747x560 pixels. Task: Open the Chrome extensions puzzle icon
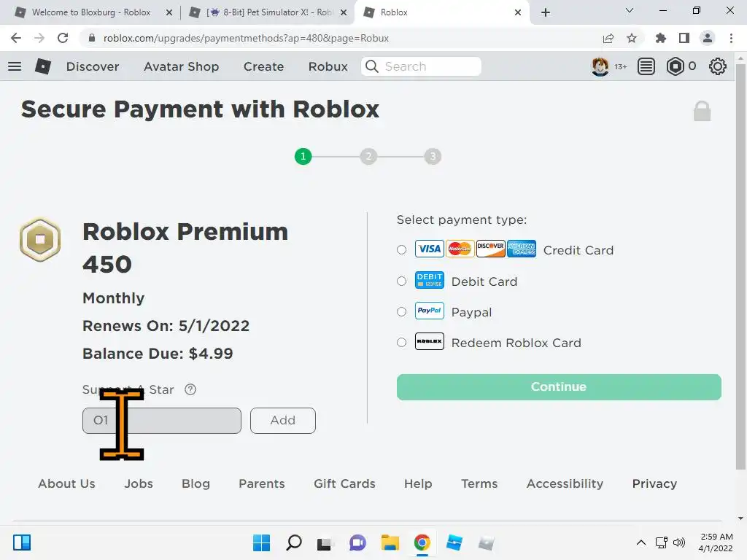click(660, 38)
